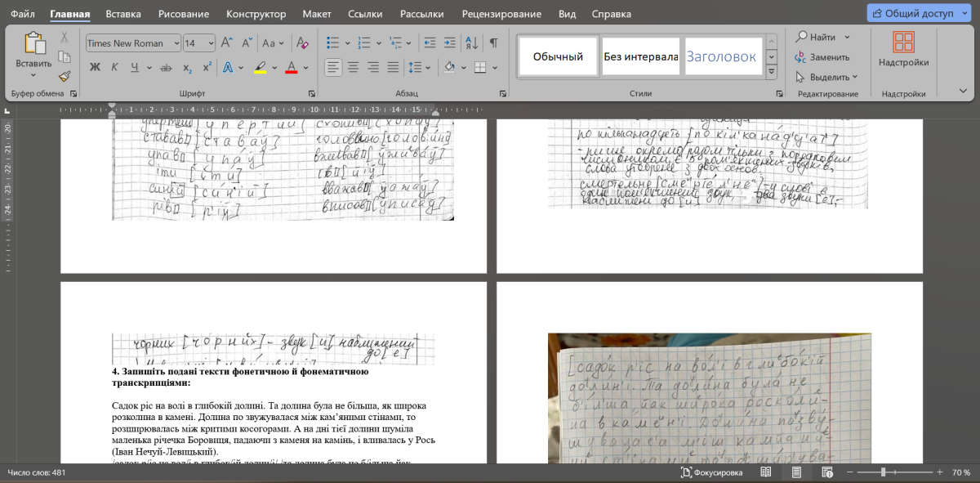Center the paragraph text
The image size is (980, 483).
point(354,67)
